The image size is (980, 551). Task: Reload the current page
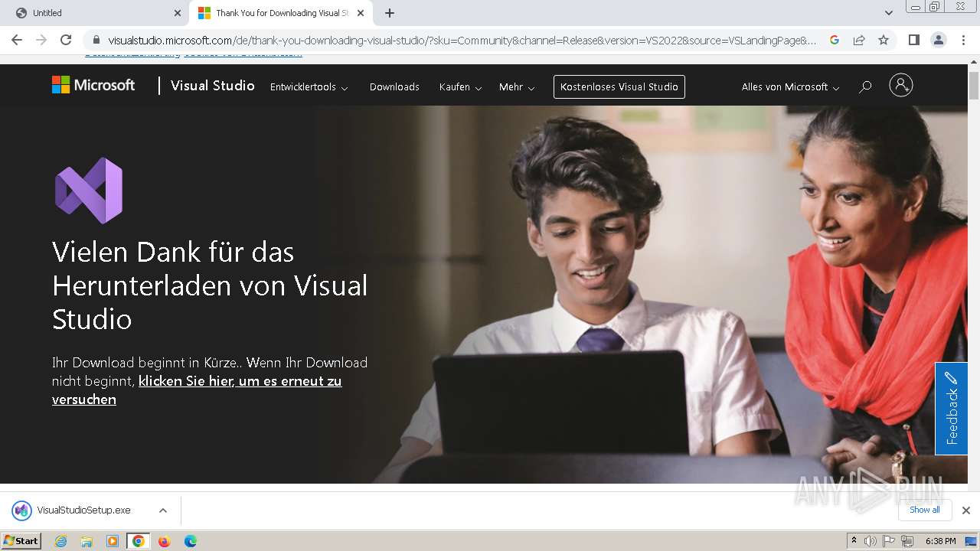click(66, 40)
